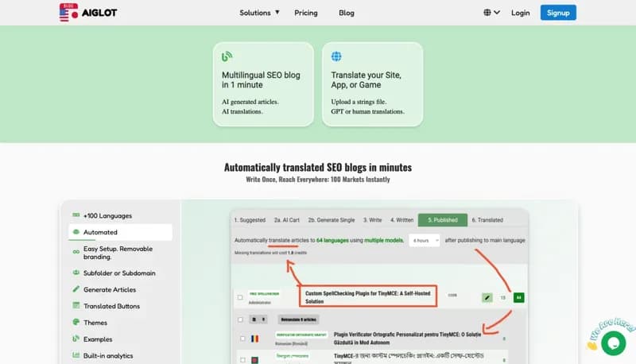636x364 pixels.
Task: Expand the Solutions dropdown menu
Action: click(x=259, y=13)
